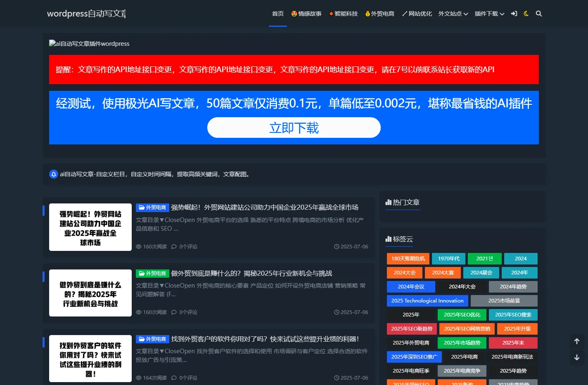Click scroll-to-bottom arrow button
Image resolution: width=588 pixels, height=385 pixels.
pos(577,357)
